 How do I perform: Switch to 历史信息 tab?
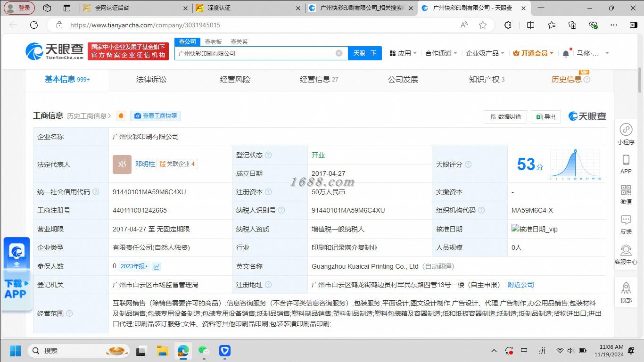570,79
